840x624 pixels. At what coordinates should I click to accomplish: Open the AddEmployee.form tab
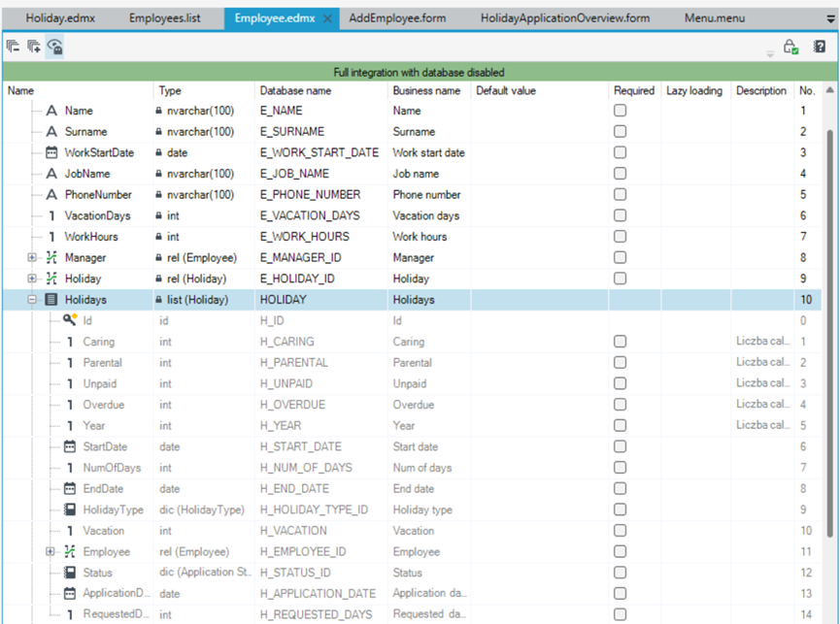(x=397, y=18)
